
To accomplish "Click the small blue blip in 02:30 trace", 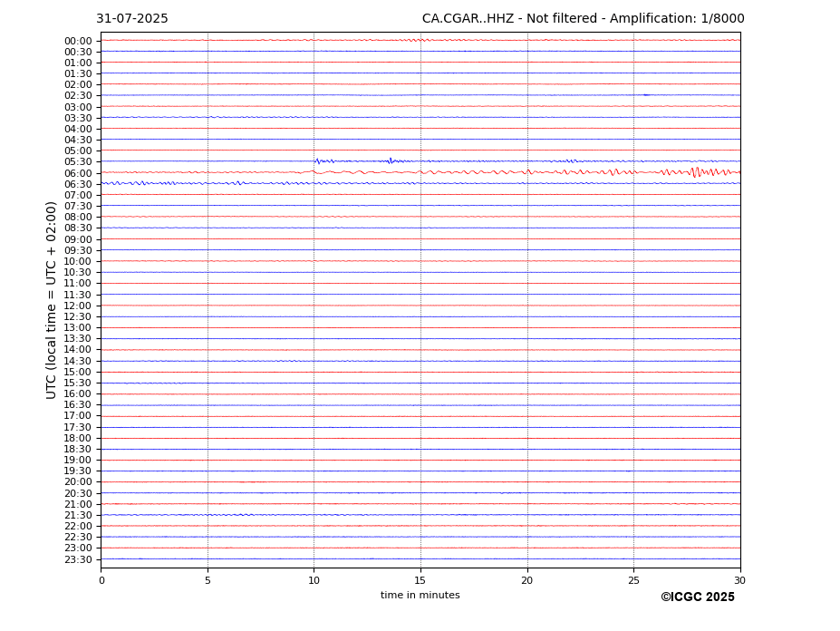I will coord(646,95).
